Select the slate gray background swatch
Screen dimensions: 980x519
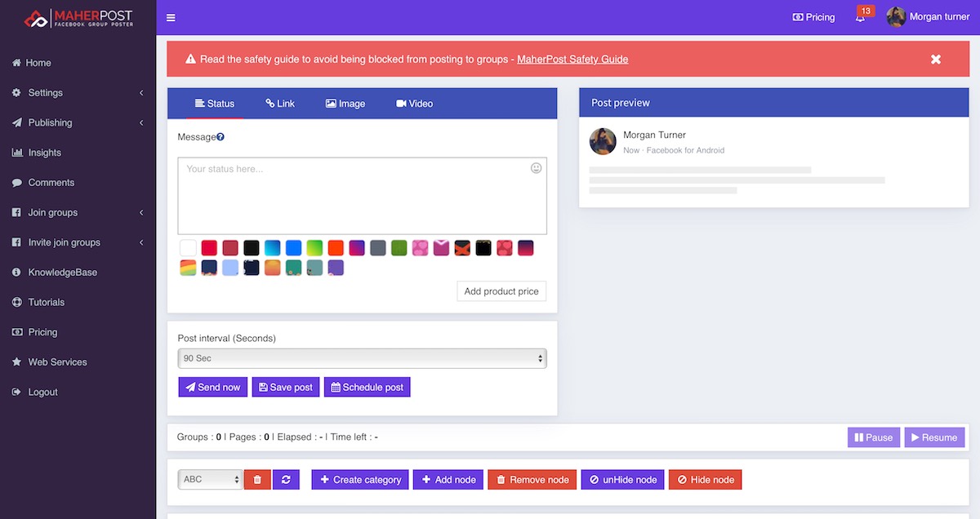[x=378, y=248]
